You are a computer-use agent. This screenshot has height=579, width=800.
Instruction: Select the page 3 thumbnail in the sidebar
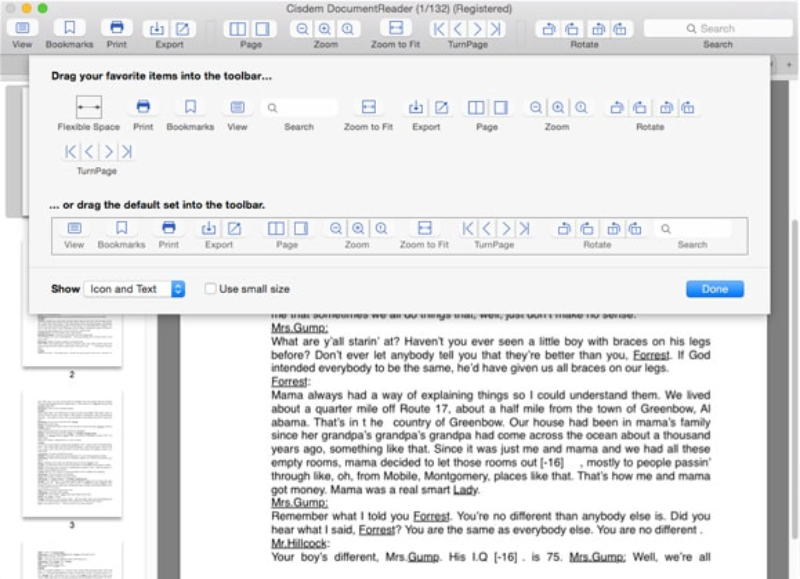72,453
